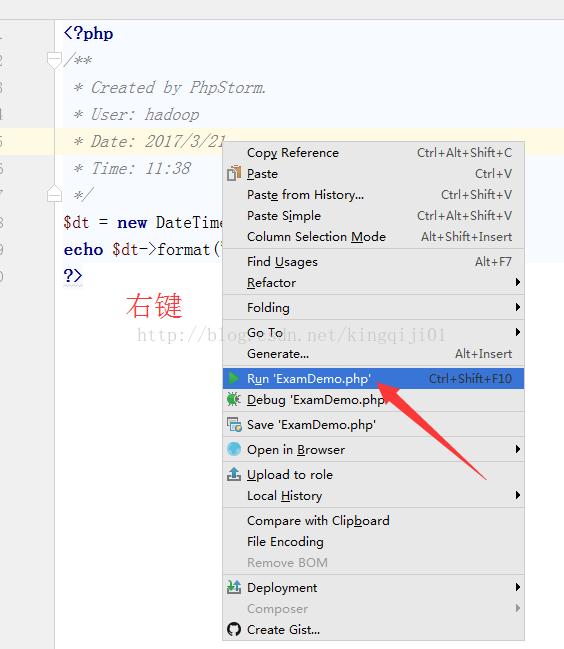Click the fold end marker beside */

click(x=54, y=194)
